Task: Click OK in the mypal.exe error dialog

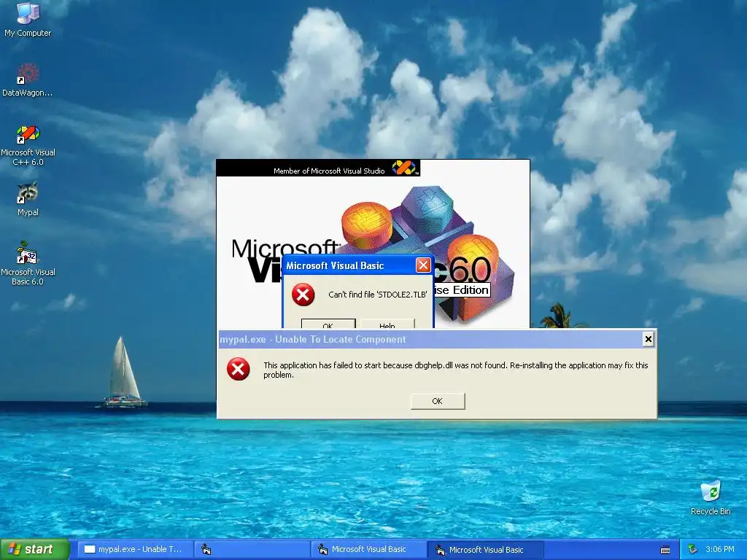Action: pyautogui.click(x=438, y=401)
